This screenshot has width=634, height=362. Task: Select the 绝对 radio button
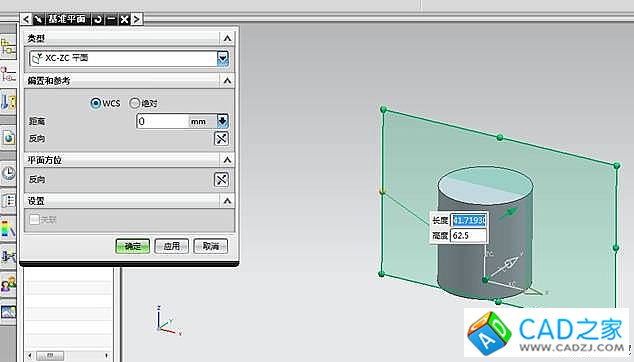click(x=135, y=104)
